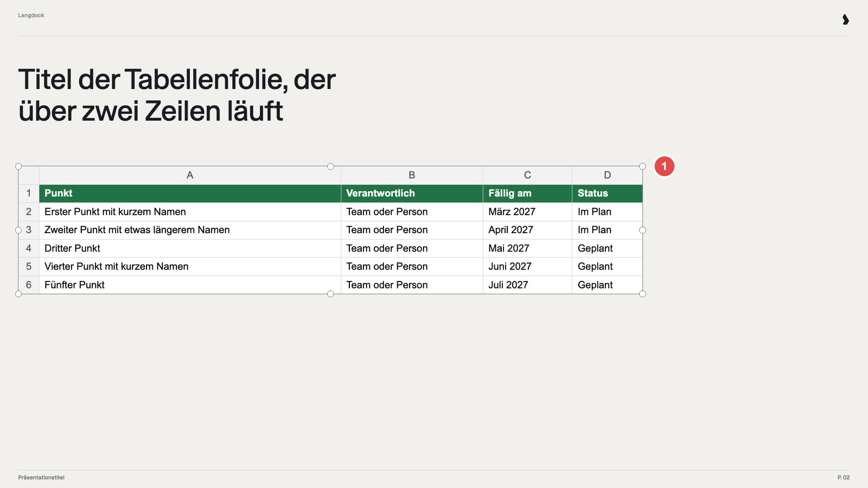Select cell 'Zweiter Punkt mit etwas längerem Namen'
The height and width of the screenshot is (488, 868).
190,230
